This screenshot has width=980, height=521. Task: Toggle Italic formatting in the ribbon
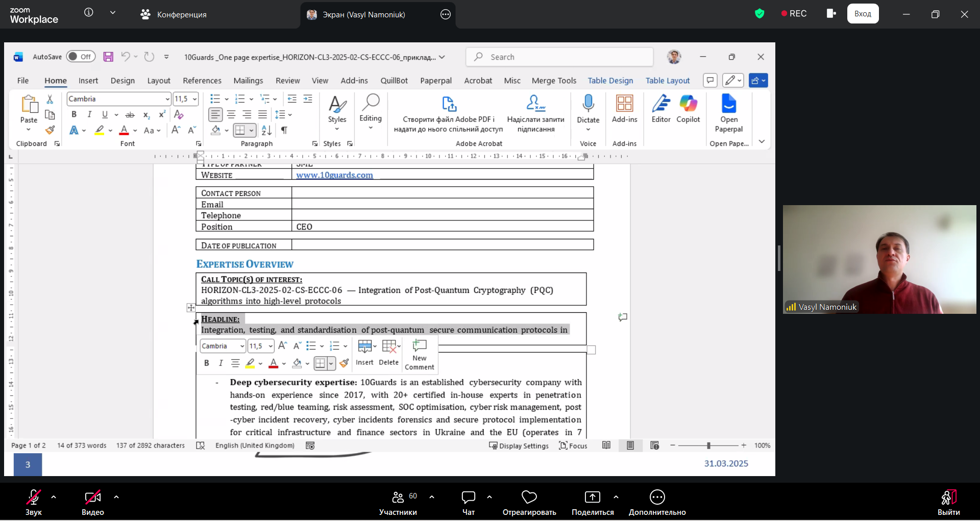click(89, 114)
